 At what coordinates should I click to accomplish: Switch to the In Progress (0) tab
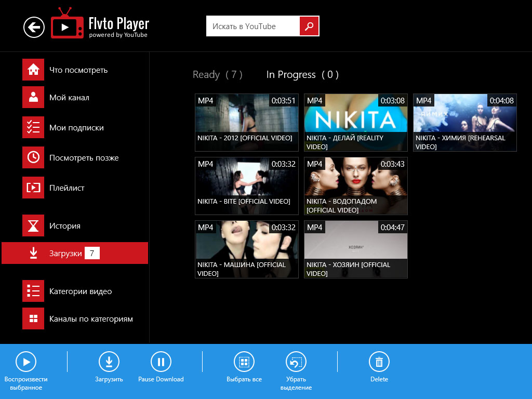[x=302, y=75]
